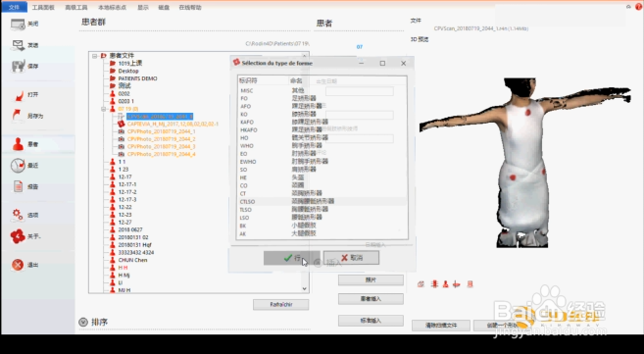Screen dimensions: 644x354
Task: Collapse the 患者文件 root tree node
Action: [95, 56]
